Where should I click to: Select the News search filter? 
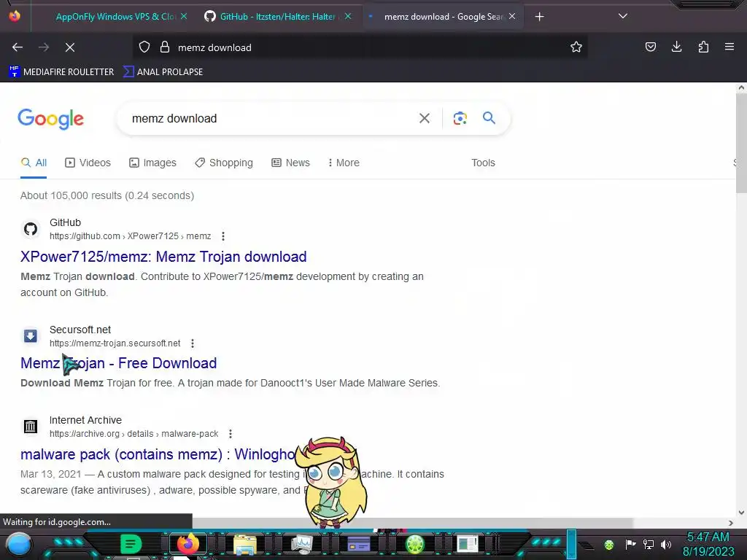[290, 163]
